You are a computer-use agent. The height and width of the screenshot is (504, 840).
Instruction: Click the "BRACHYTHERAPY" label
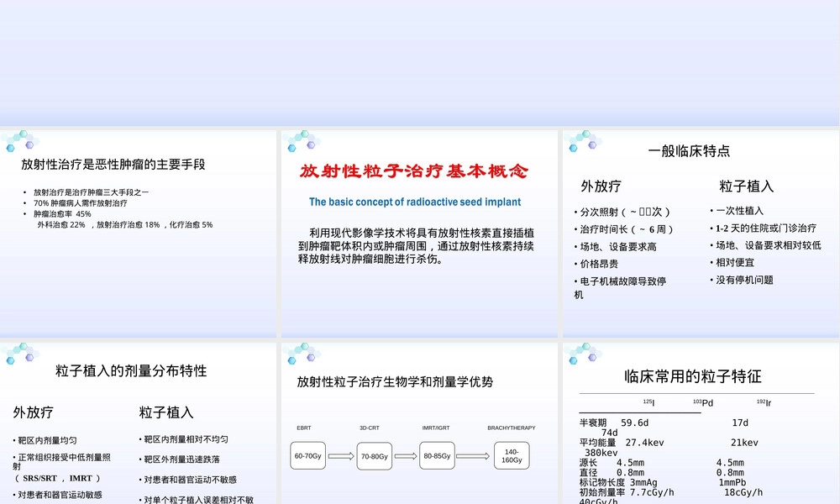[x=512, y=428]
